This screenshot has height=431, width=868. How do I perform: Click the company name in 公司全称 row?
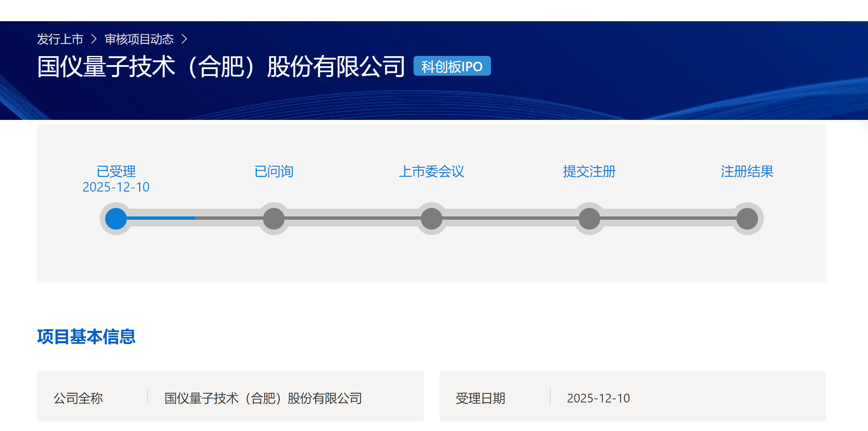click(x=263, y=398)
